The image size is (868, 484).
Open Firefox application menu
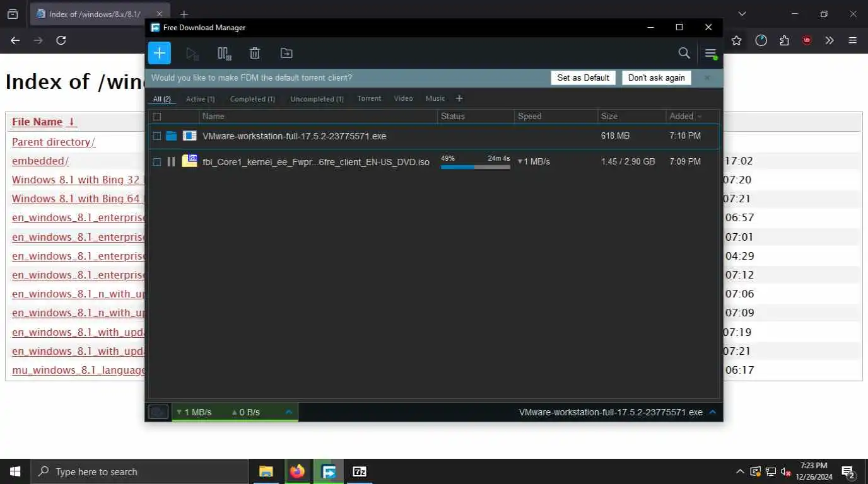(x=853, y=40)
